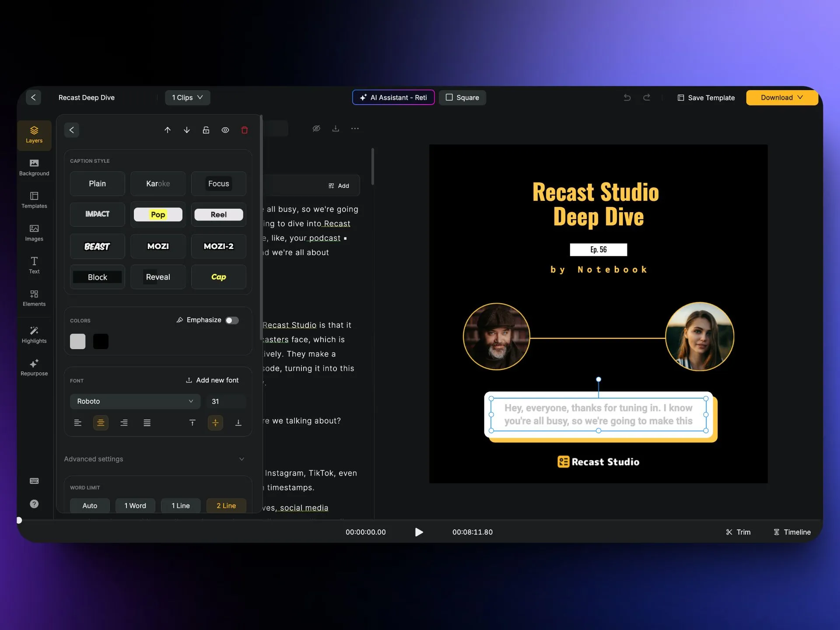Click the lock icon in the layer toolbar
The image size is (840, 630).
(x=206, y=130)
